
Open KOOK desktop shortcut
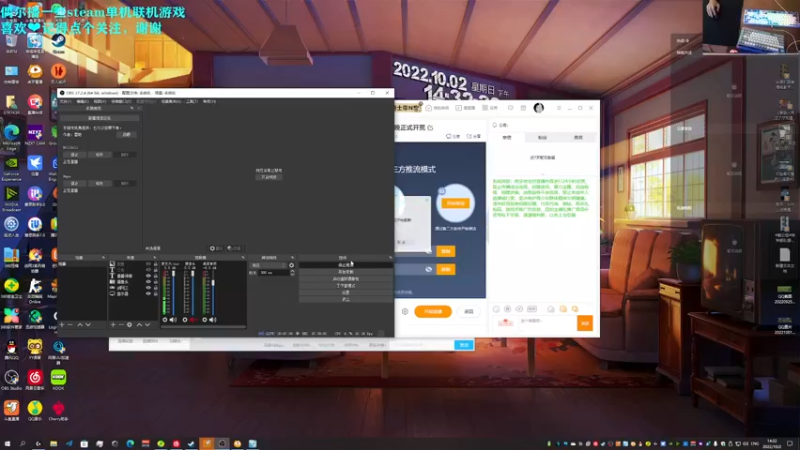pos(58,380)
